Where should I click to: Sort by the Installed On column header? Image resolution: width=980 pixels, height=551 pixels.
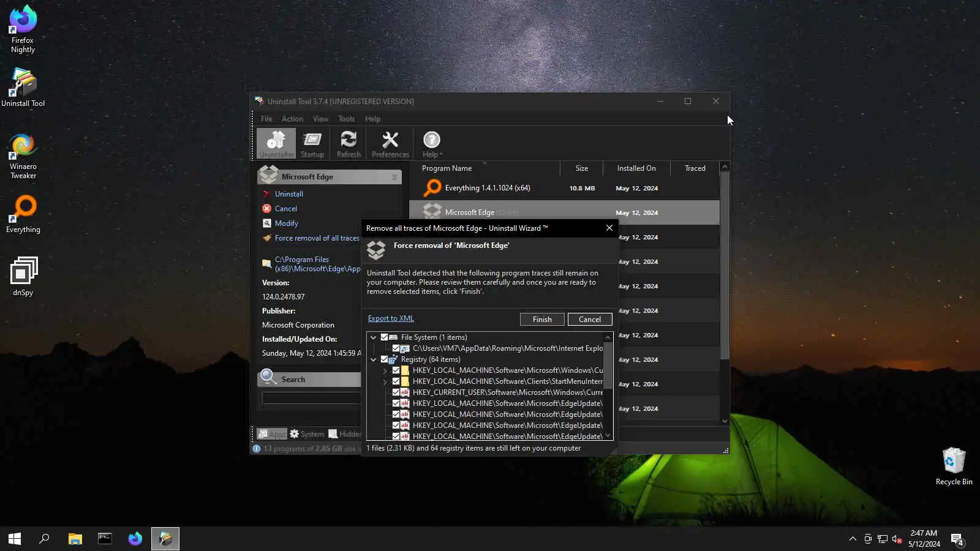coord(636,168)
